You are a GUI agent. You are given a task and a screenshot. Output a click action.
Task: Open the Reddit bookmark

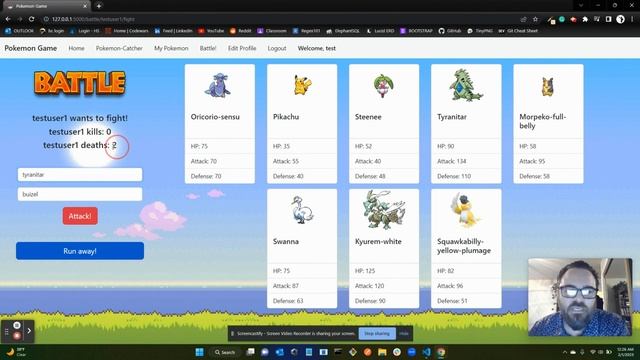[x=240, y=31]
